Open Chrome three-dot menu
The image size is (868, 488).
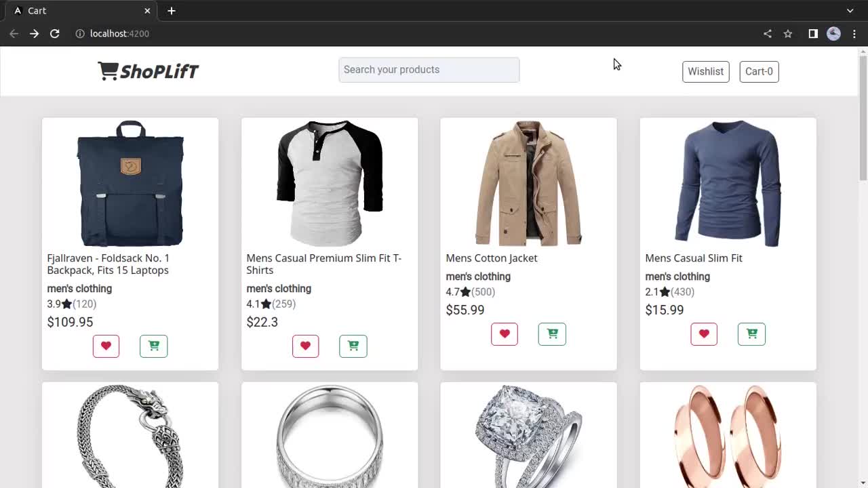(854, 33)
